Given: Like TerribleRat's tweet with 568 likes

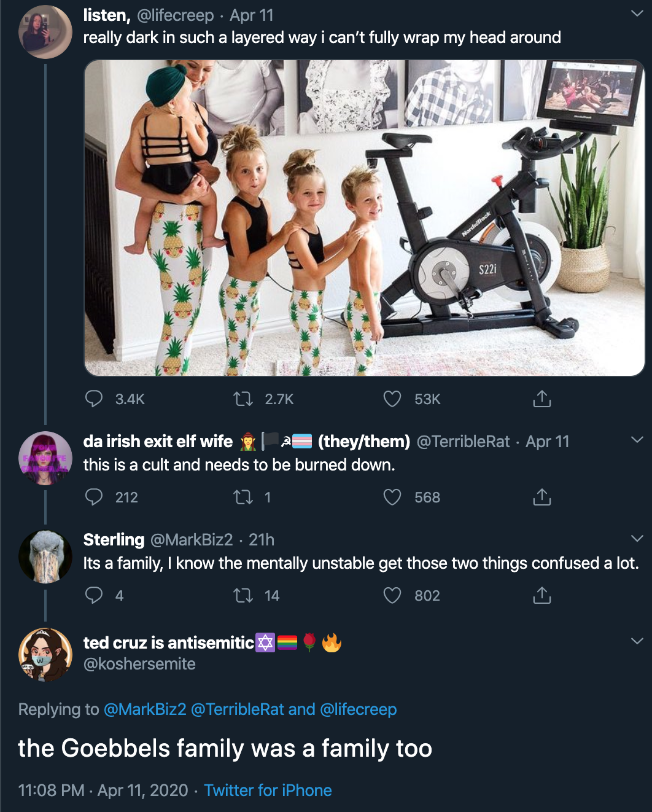Looking at the screenshot, I should [392, 497].
